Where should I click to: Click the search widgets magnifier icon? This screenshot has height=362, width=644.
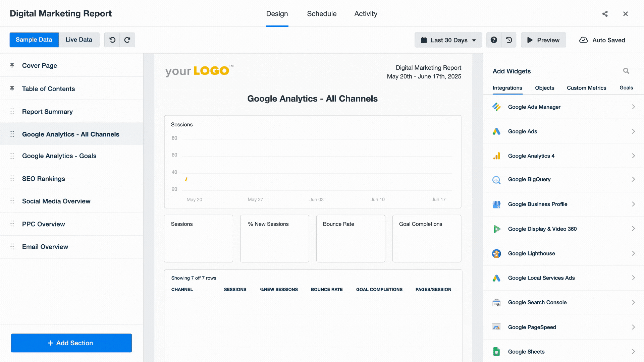pyautogui.click(x=626, y=71)
